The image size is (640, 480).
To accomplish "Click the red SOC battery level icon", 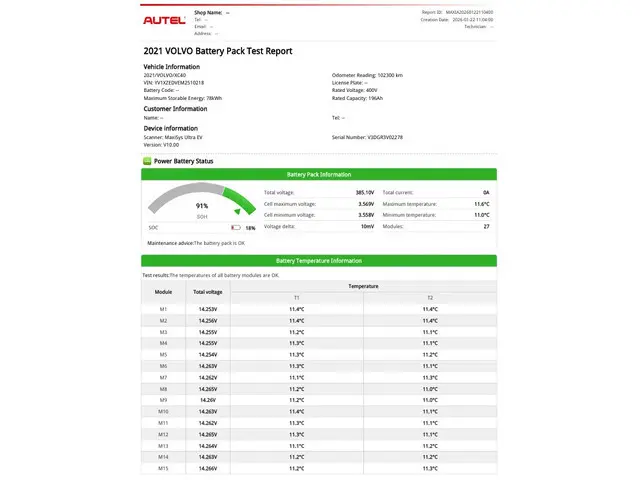I will click(236, 227).
